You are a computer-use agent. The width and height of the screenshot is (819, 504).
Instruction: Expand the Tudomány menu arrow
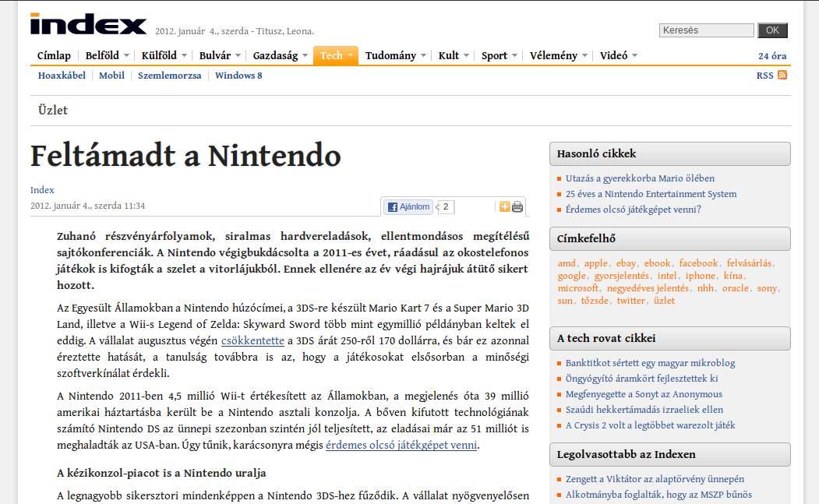424,55
